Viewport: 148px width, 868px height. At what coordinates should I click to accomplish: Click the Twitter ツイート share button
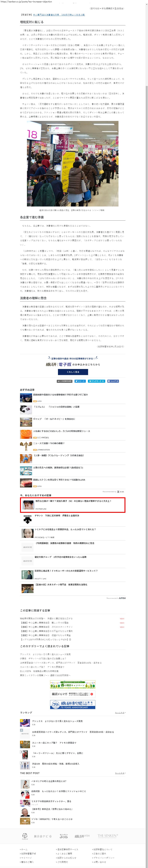click(80, 381)
